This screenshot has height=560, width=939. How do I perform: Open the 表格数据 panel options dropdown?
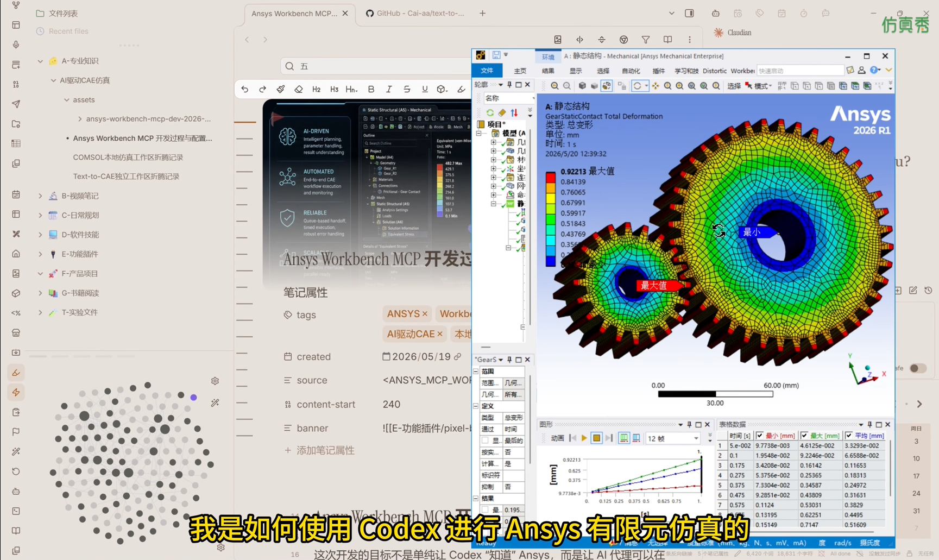point(861,425)
